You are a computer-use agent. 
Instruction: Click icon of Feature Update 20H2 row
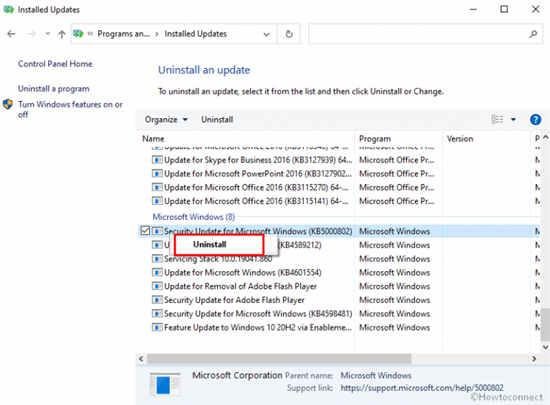pos(157,328)
